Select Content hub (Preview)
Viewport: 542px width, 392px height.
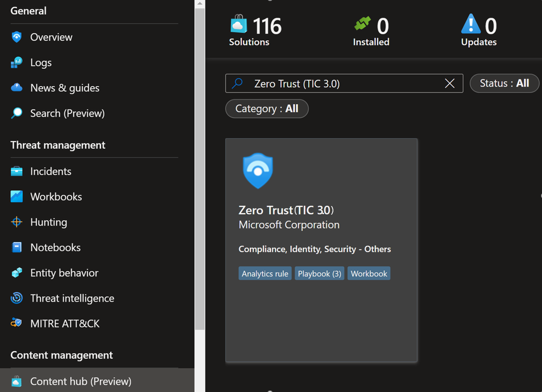(x=97, y=380)
